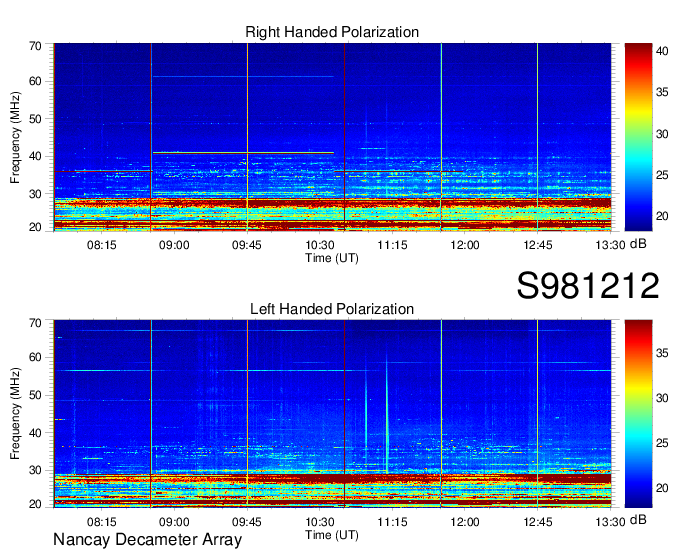
Task: Click the "Left Handed Polarization" plot title
Action: (332, 309)
